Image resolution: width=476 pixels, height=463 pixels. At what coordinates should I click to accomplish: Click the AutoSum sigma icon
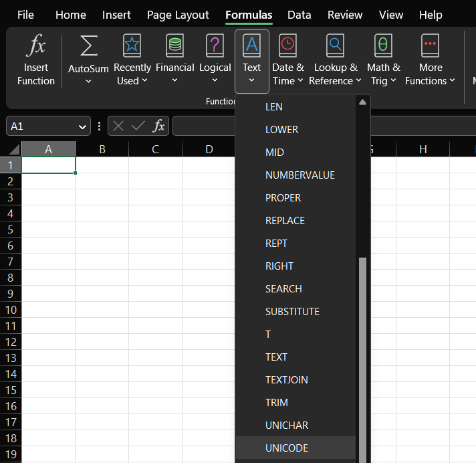[88, 47]
